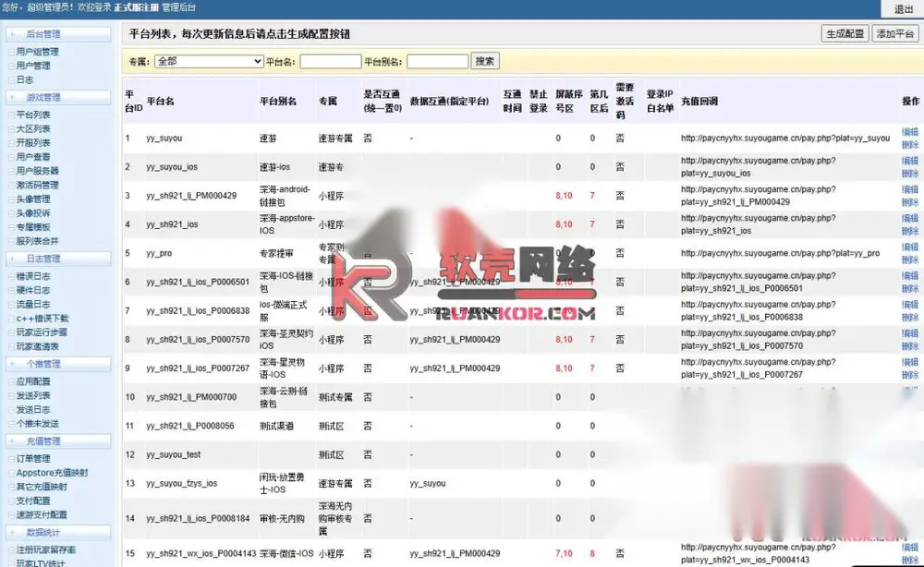924x567 pixels.
Task: Collapse the 个推管理 sidebar section
Action: click(57, 364)
